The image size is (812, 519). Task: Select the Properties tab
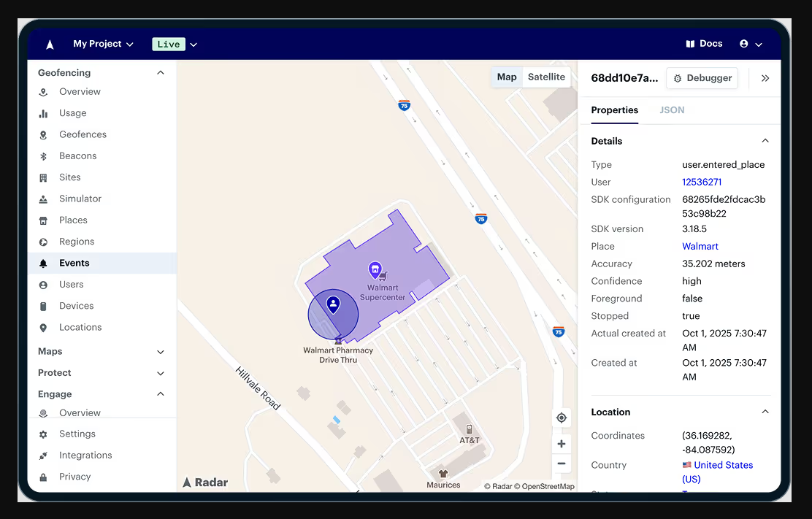pyautogui.click(x=615, y=110)
